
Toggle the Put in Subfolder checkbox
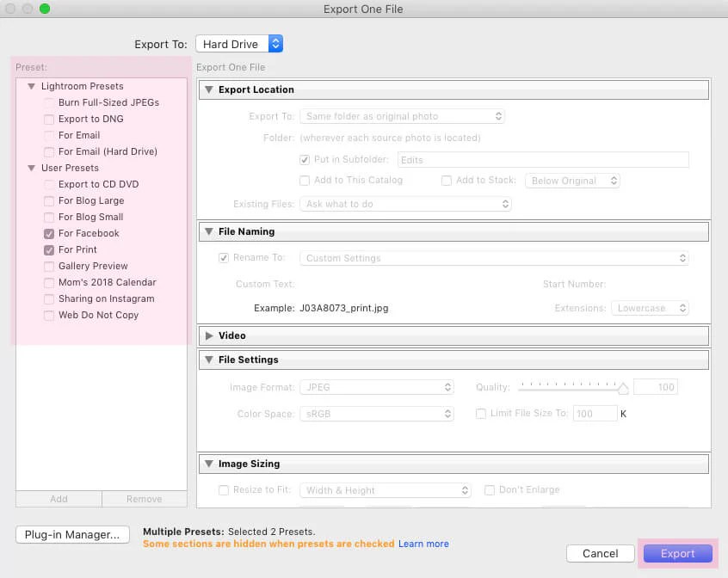click(305, 160)
